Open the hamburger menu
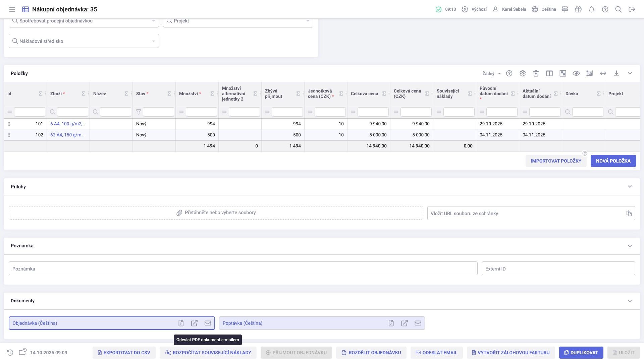The width and height of the screenshot is (644, 362). pos(12,9)
